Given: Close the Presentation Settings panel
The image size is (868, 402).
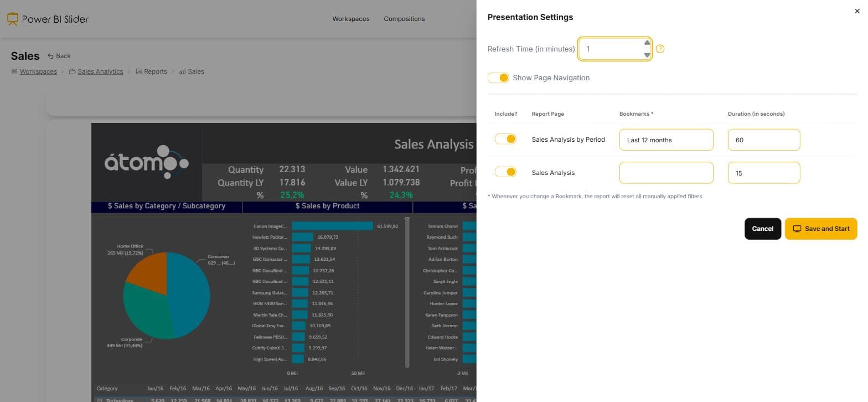Looking at the screenshot, I should tap(857, 11).
